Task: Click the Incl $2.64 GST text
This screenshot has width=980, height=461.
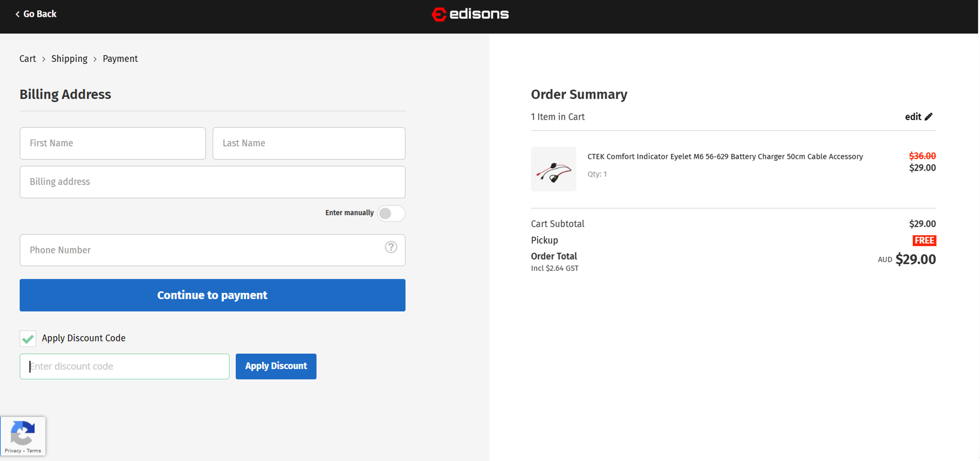Action: [555, 268]
